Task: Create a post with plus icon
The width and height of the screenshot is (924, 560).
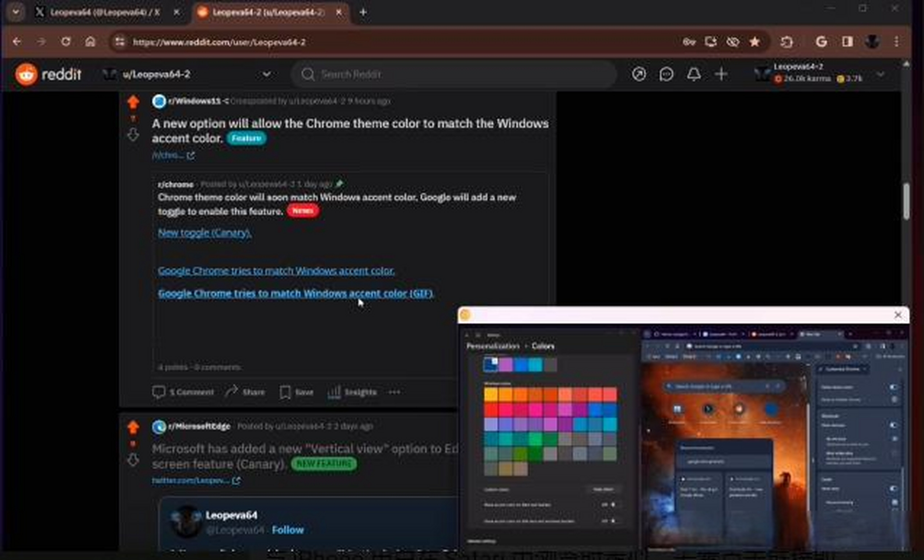Action: 721,74
